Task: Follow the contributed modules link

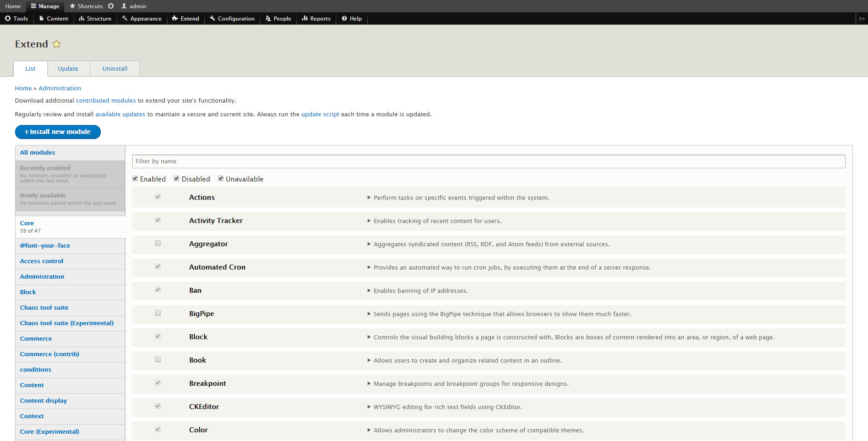Action: point(106,101)
